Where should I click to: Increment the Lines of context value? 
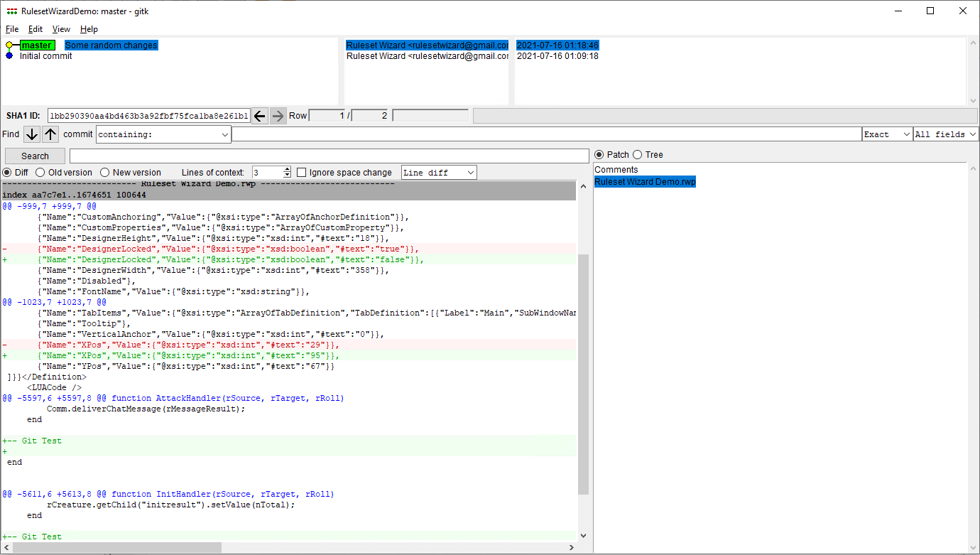[x=287, y=168]
